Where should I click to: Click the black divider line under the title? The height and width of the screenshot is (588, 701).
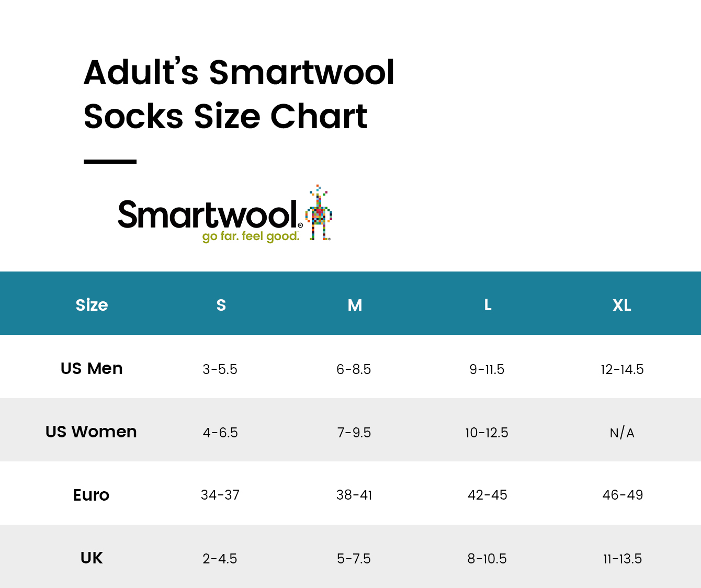(110, 162)
